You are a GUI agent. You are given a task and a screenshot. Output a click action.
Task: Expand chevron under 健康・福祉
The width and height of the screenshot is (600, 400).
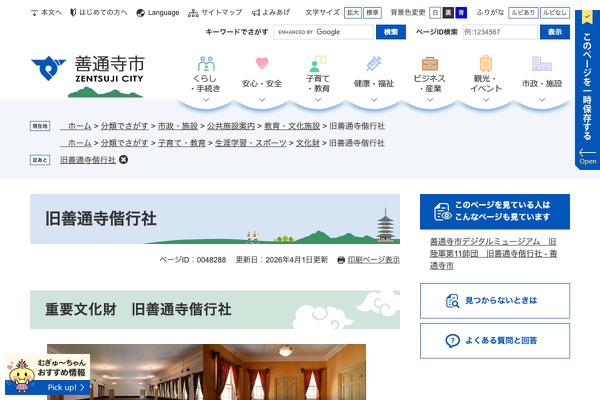coord(374,100)
